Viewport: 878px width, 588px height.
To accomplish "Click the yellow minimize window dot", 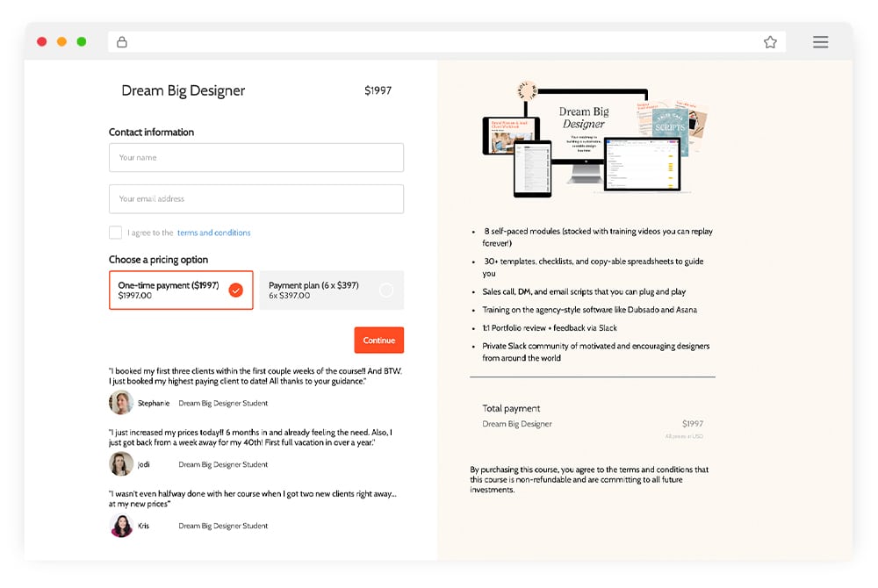I will (61, 41).
